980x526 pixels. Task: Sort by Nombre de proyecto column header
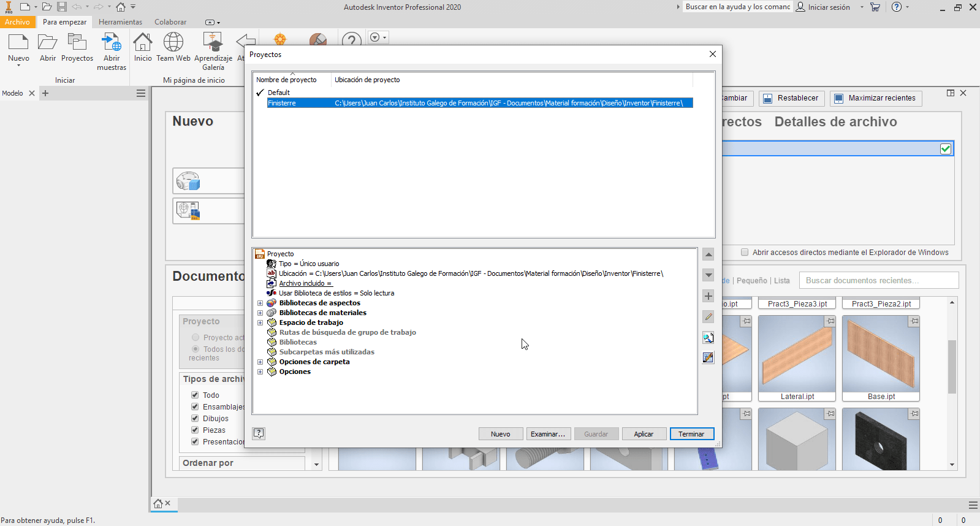[x=292, y=80]
